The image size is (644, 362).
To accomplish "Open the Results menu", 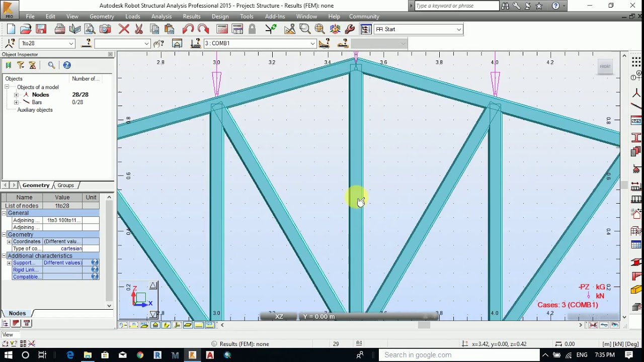I will tap(192, 16).
